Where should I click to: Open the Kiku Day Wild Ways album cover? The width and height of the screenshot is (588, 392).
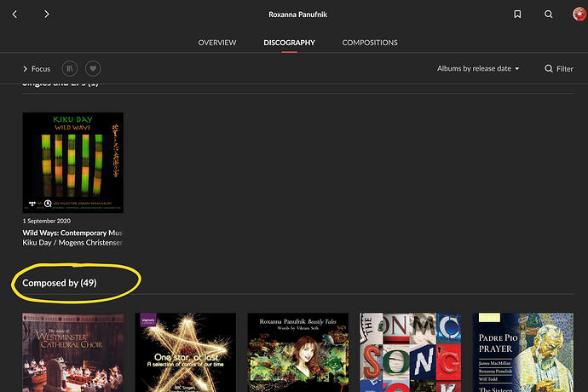(73, 163)
